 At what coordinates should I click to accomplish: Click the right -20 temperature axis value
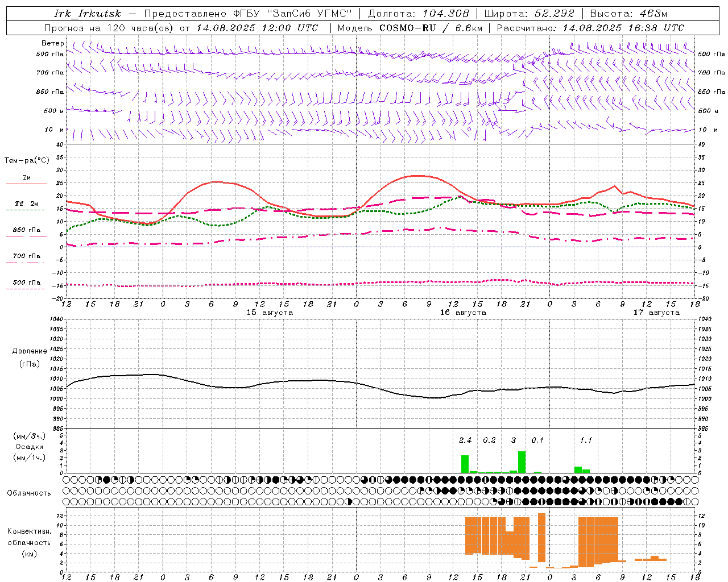[702, 298]
